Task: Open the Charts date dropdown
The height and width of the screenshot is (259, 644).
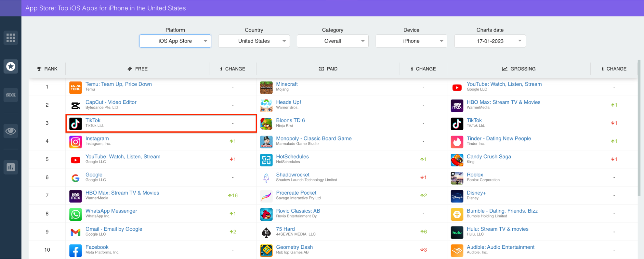Action: pyautogui.click(x=490, y=41)
